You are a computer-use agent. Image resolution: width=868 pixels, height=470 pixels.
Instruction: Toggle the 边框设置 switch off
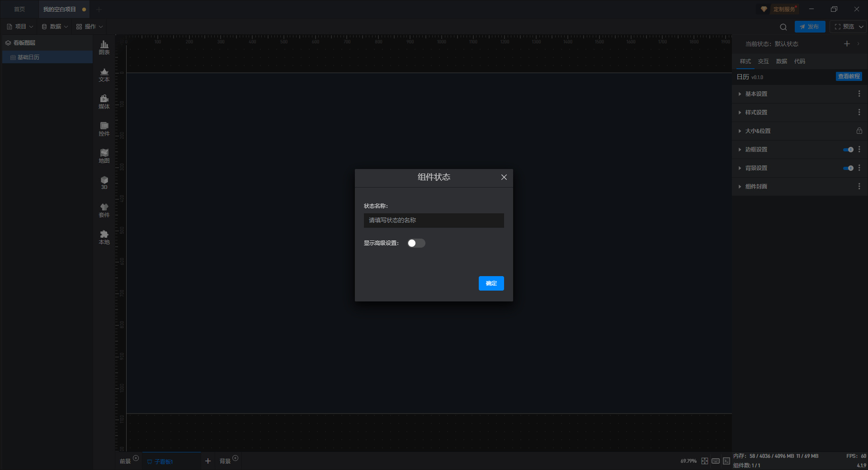click(x=848, y=150)
